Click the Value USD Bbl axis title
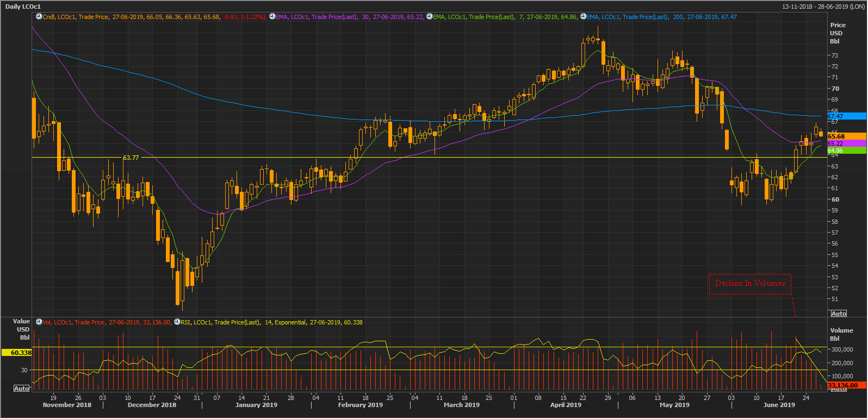 click(x=21, y=329)
